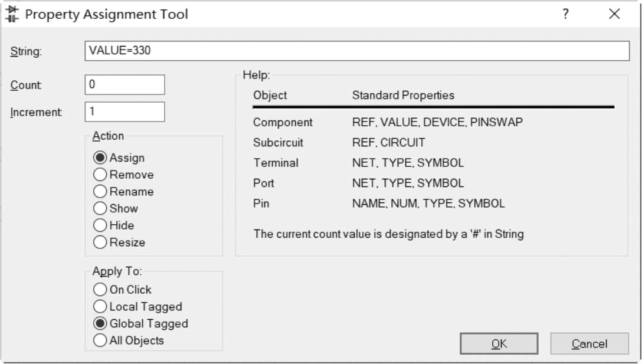Select the Hide action radio button
The image size is (642, 364).
pyautogui.click(x=100, y=225)
